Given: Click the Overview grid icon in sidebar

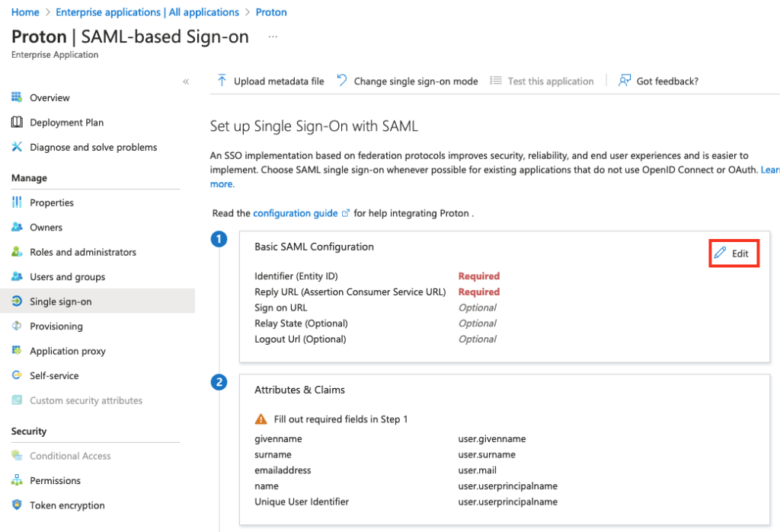Looking at the screenshot, I should tap(17, 97).
